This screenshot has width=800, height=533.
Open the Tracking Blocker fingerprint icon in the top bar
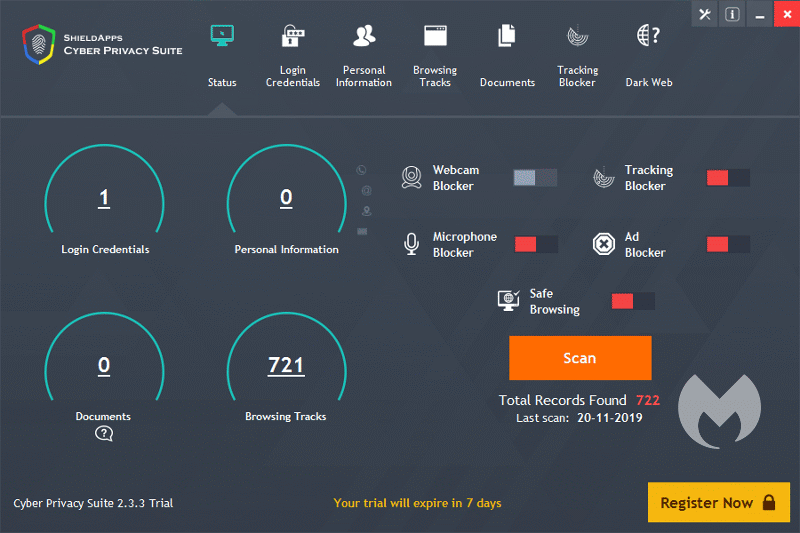point(578,36)
